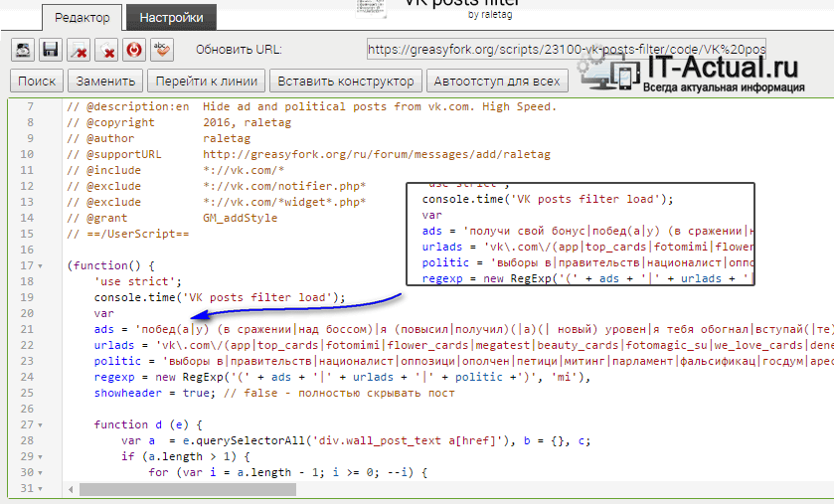Click 'new RegExp' on line 24
This screenshot has height=504, width=834.
[x=189, y=377]
